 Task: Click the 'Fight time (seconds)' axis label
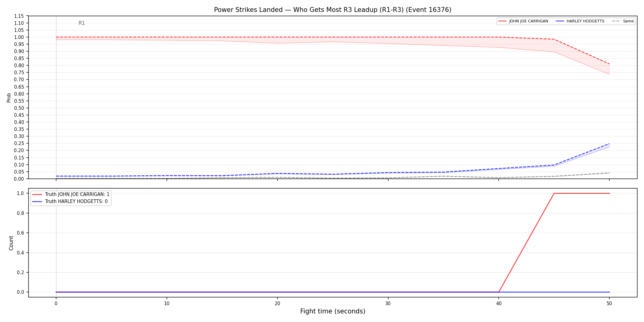click(x=333, y=311)
